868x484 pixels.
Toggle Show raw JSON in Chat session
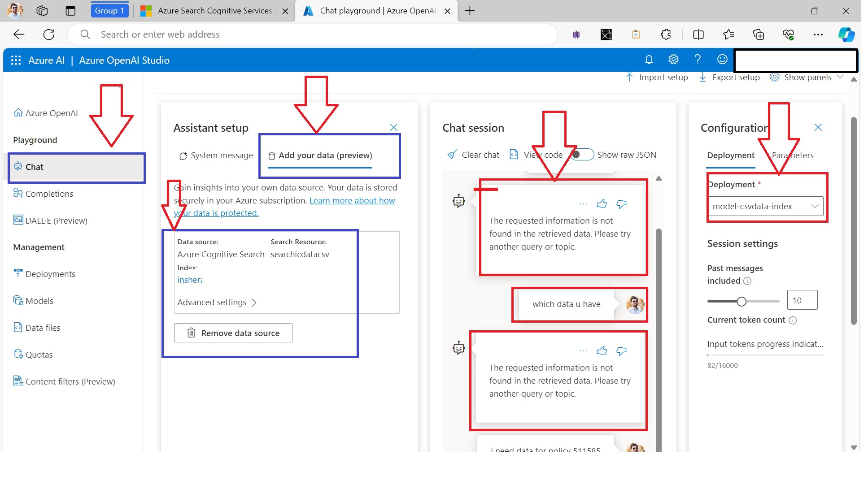pyautogui.click(x=581, y=154)
